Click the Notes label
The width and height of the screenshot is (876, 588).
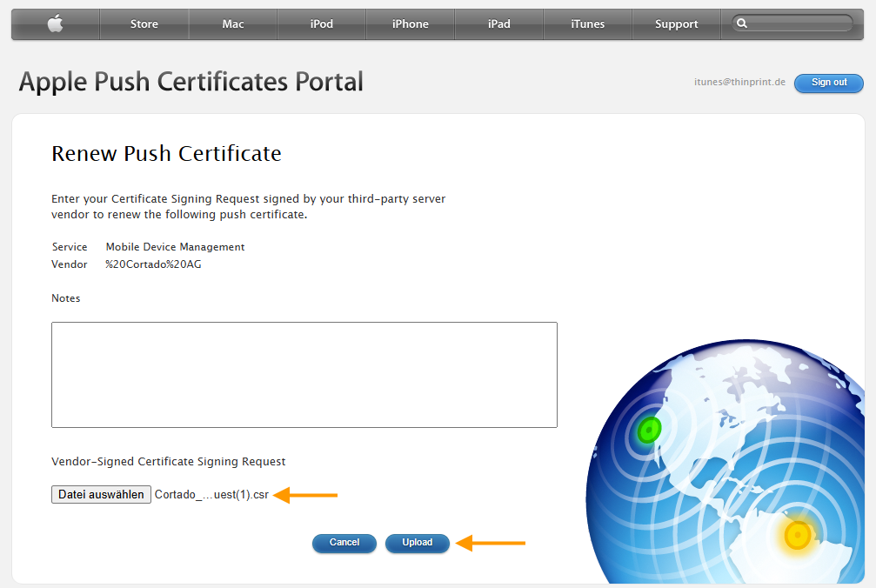(66, 298)
